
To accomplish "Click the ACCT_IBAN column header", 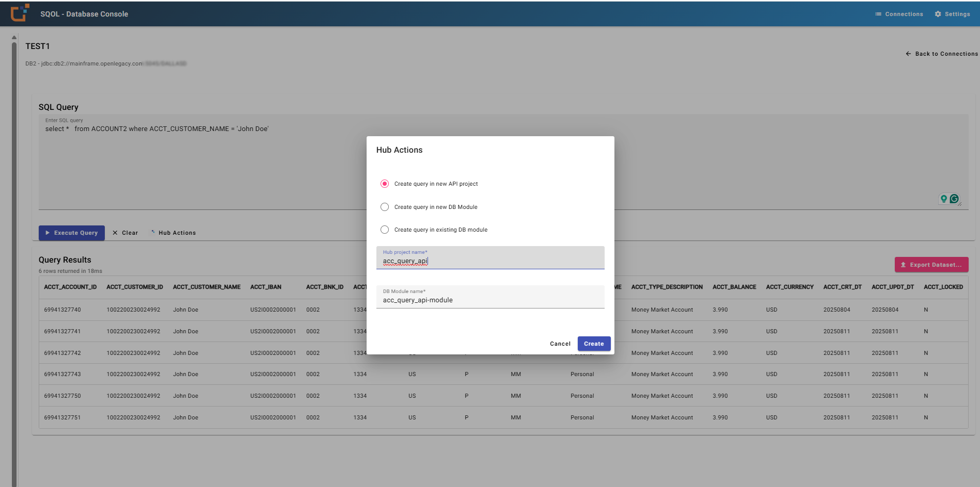I will 266,287.
